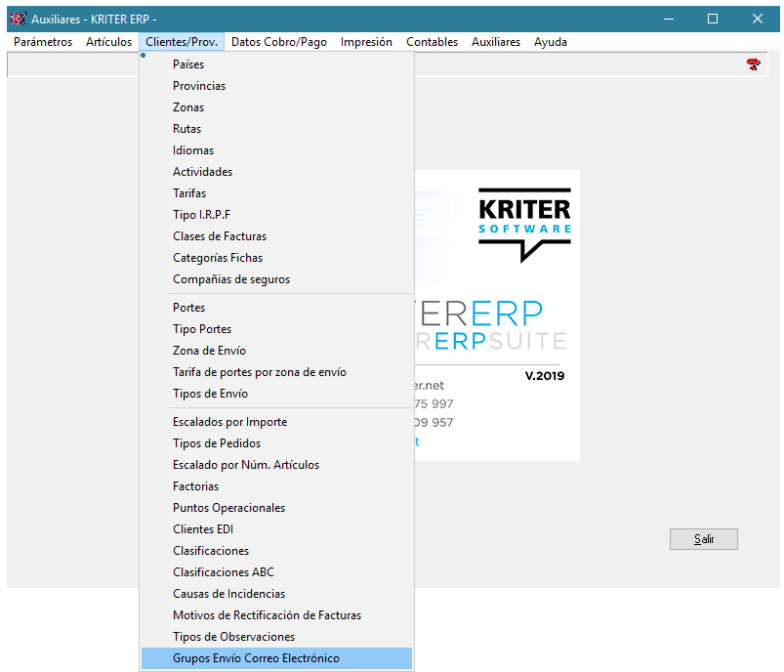The width and height of the screenshot is (784, 672).
Task: Open Puntos Operacionales
Action: [276, 508]
